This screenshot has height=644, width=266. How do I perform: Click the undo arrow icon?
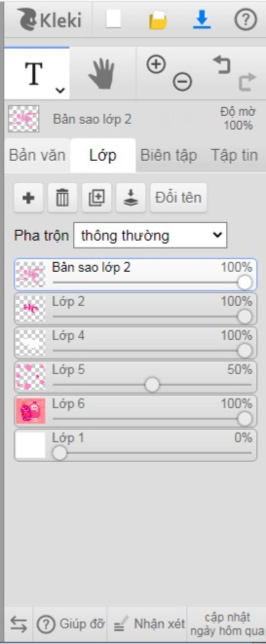(222, 64)
